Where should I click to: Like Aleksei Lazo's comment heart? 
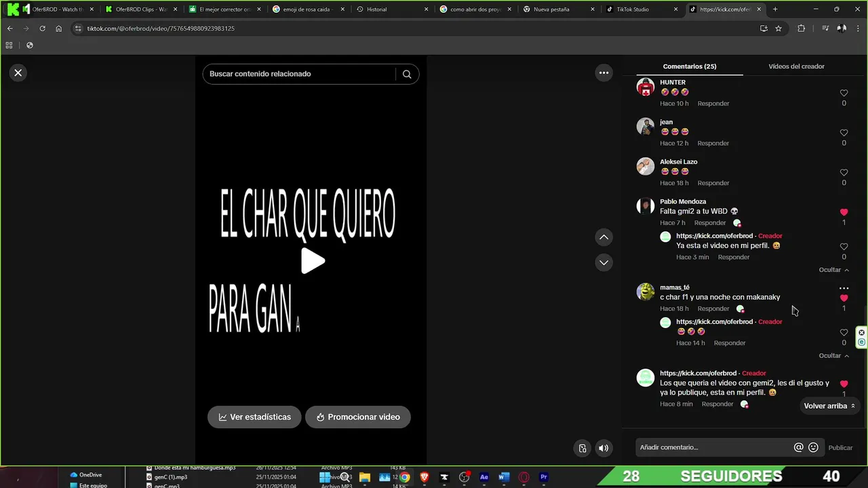844,173
